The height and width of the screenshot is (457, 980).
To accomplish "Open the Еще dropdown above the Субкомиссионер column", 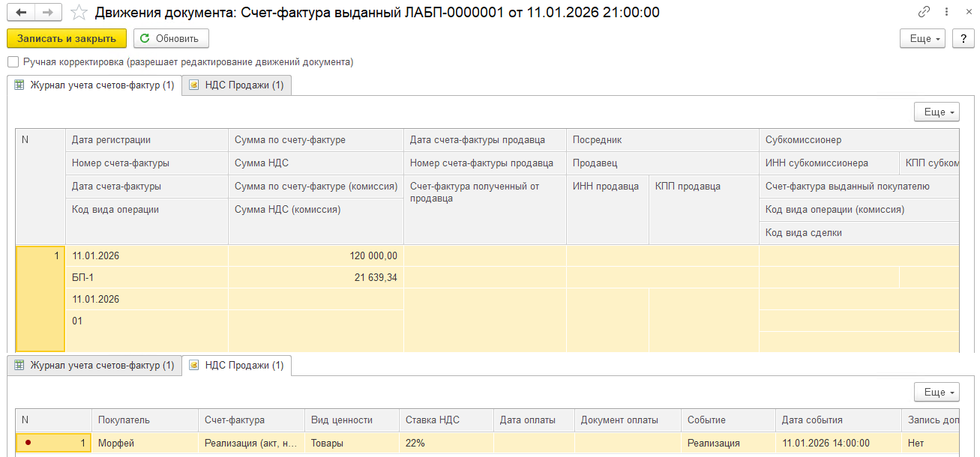I will [x=937, y=112].
